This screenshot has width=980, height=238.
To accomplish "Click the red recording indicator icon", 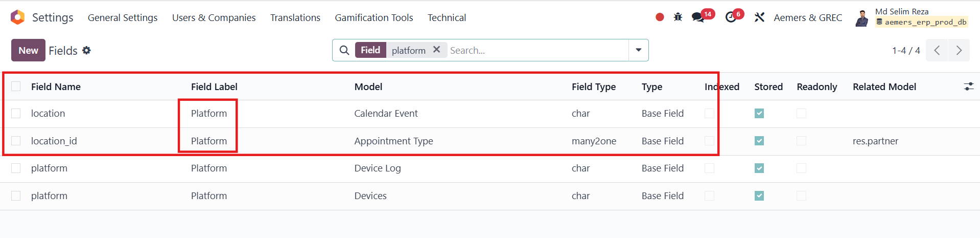I will (660, 17).
